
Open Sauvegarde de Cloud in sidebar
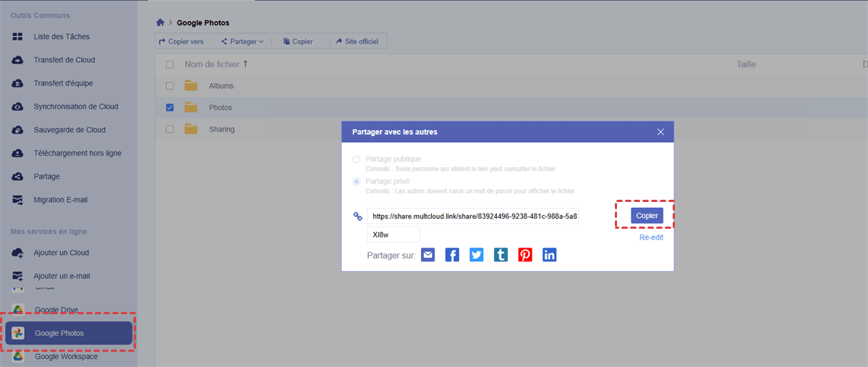tap(69, 130)
